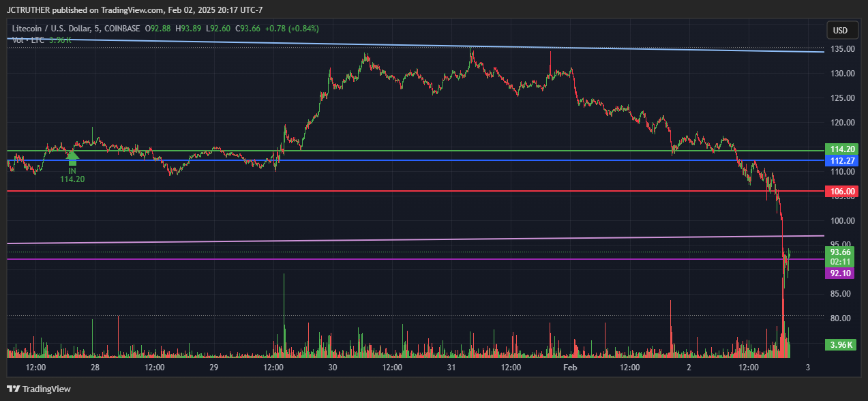The height and width of the screenshot is (401, 868).
Task: Select the green 114.20 price axis label
Action: click(840, 149)
